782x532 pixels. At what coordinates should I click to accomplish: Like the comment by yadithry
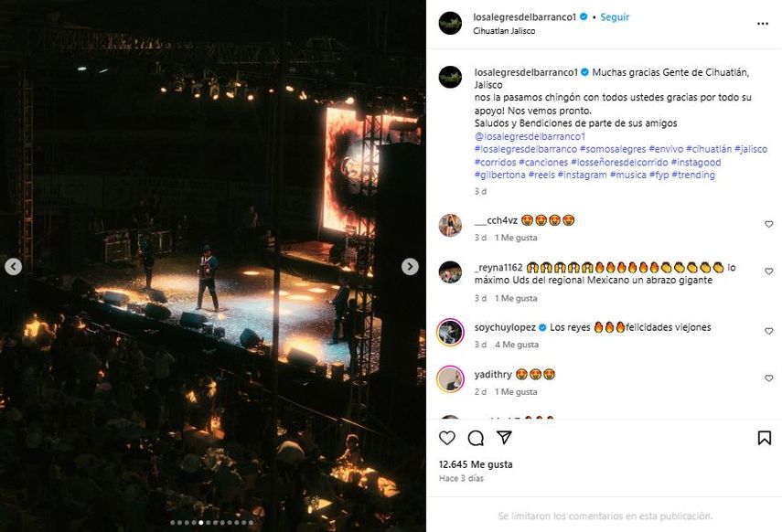[768, 378]
